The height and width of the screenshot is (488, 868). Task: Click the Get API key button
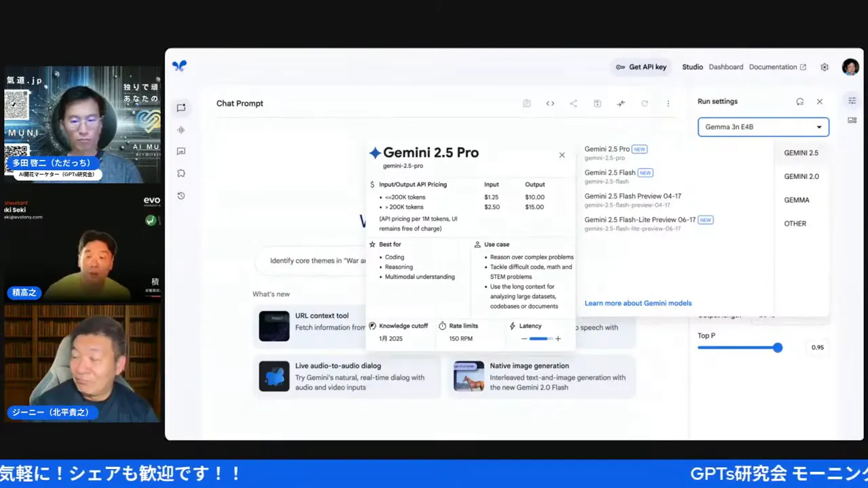pyautogui.click(x=641, y=67)
